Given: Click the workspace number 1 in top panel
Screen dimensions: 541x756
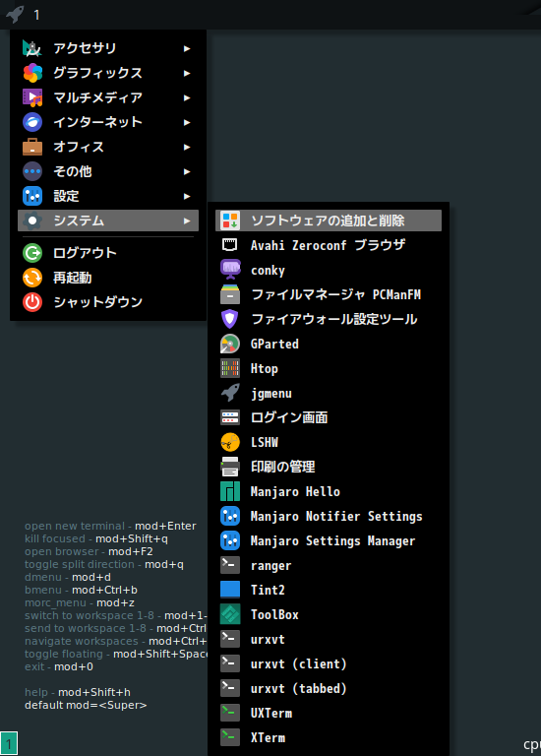Looking at the screenshot, I should coord(36,15).
